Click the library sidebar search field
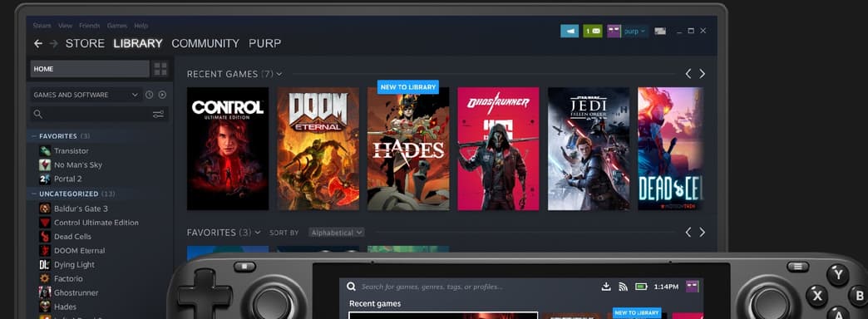Screen dimensions: 868x319 click(100, 115)
